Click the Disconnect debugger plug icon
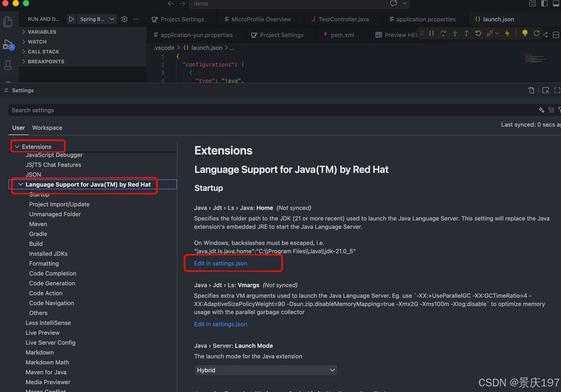Image resolution: width=561 pixels, height=392 pixels. tap(489, 33)
